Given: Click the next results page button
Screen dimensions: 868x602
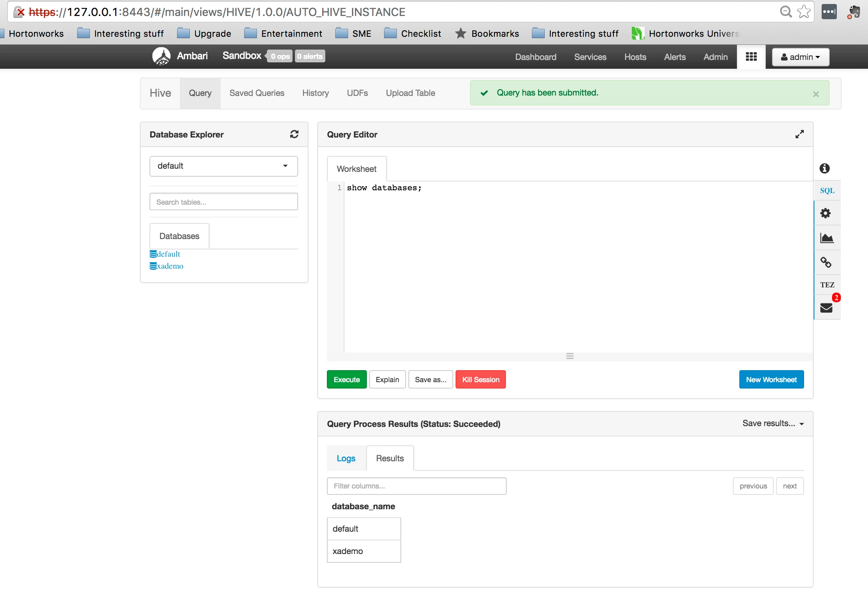Looking at the screenshot, I should [790, 486].
